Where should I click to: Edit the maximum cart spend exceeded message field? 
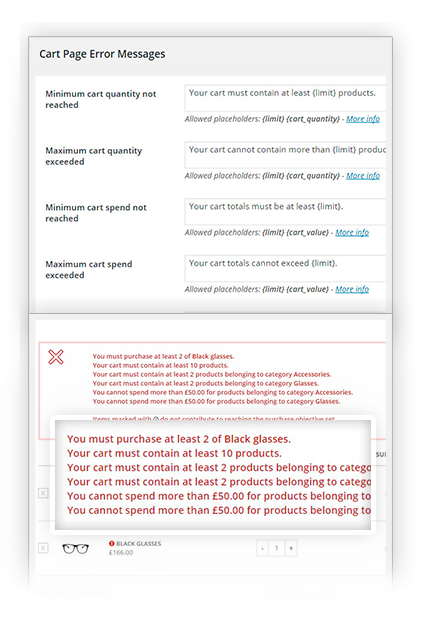285,268
